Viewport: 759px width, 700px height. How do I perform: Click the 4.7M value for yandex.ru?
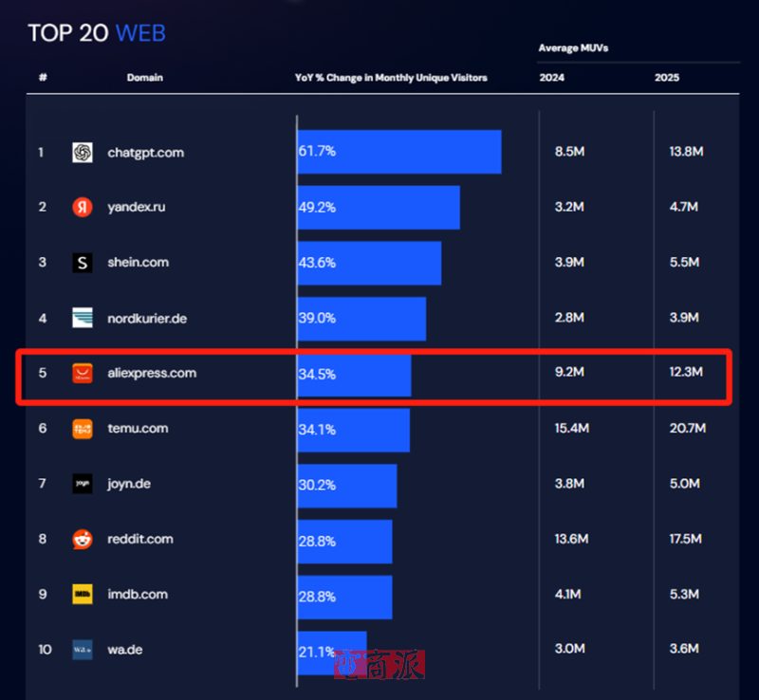point(684,207)
